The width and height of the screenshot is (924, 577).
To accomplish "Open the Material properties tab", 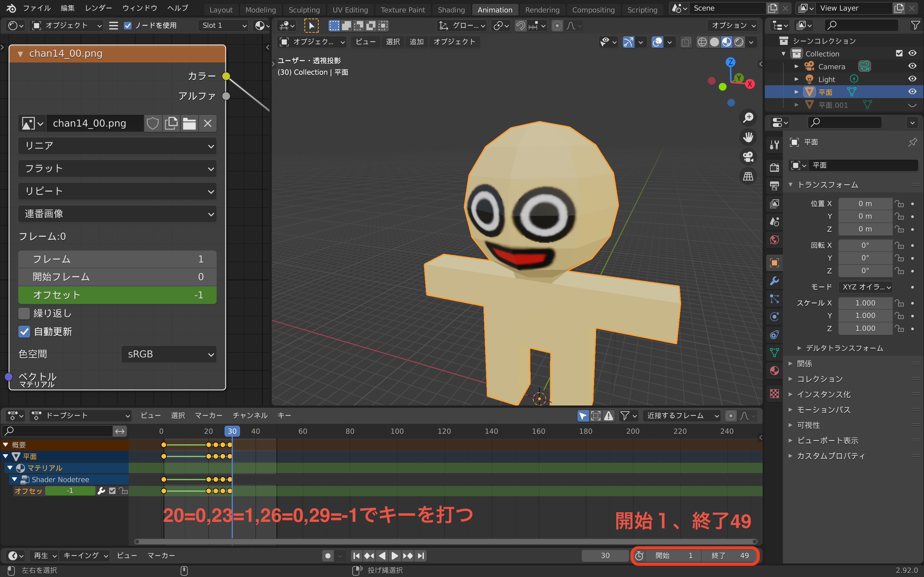I will coord(774,370).
